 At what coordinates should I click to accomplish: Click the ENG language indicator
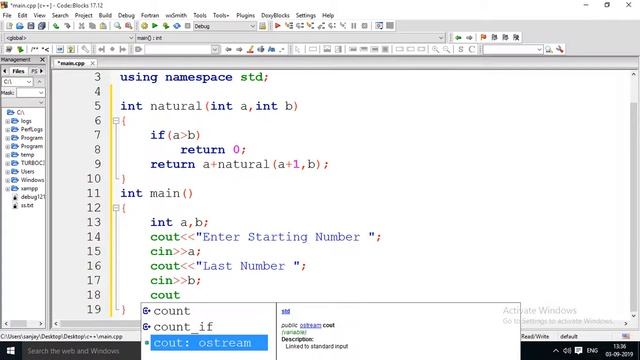(x=592, y=351)
